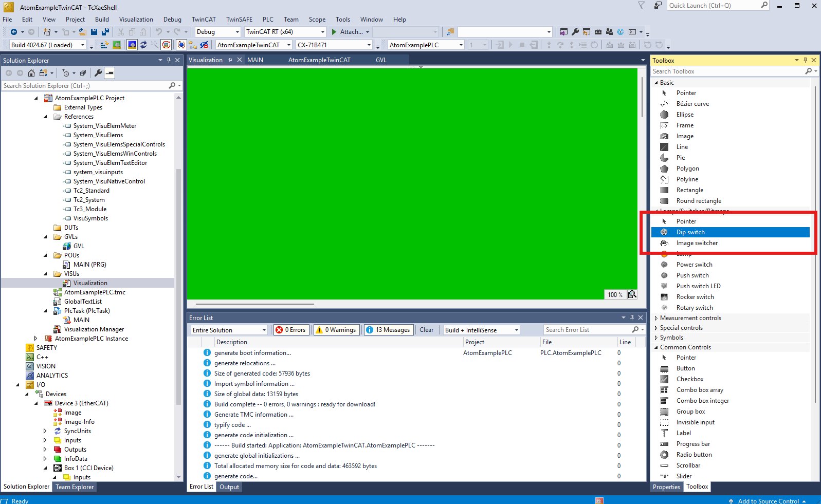This screenshot has width=821, height=504.
Task: Open the Entire Solution scope dropdown
Action: coord(229,330)
